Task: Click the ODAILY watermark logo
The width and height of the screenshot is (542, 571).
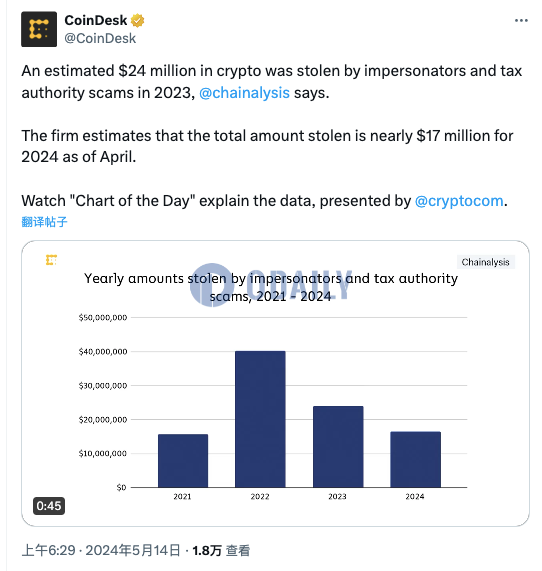Action: (x=271, y=285)
